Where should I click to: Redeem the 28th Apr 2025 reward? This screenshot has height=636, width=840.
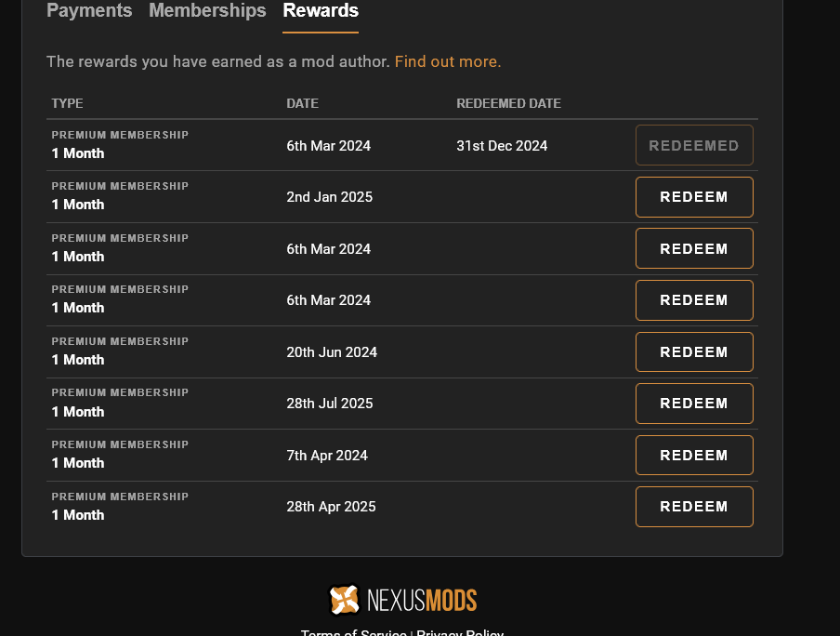(x=694, y=507)
